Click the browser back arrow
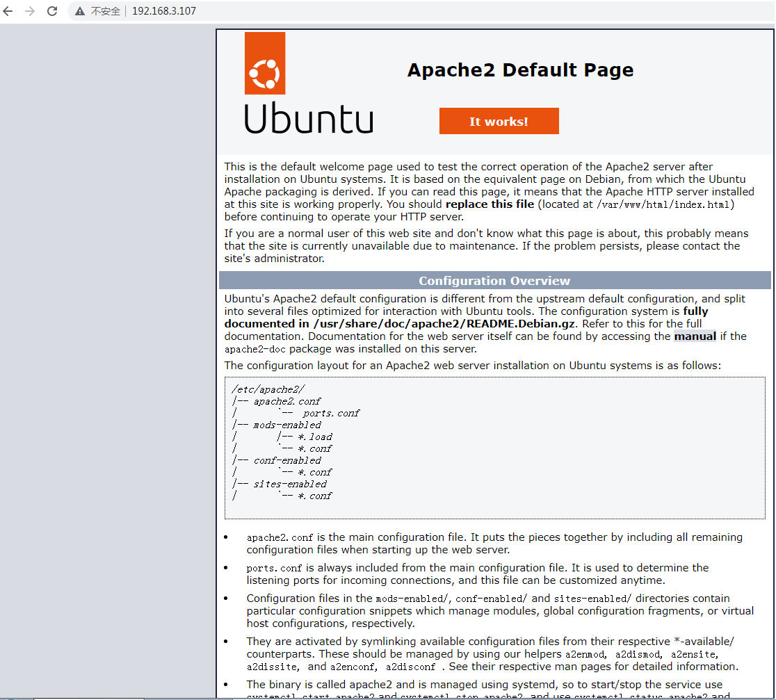This screenshot has width=776, height=700. pos(8,11)
